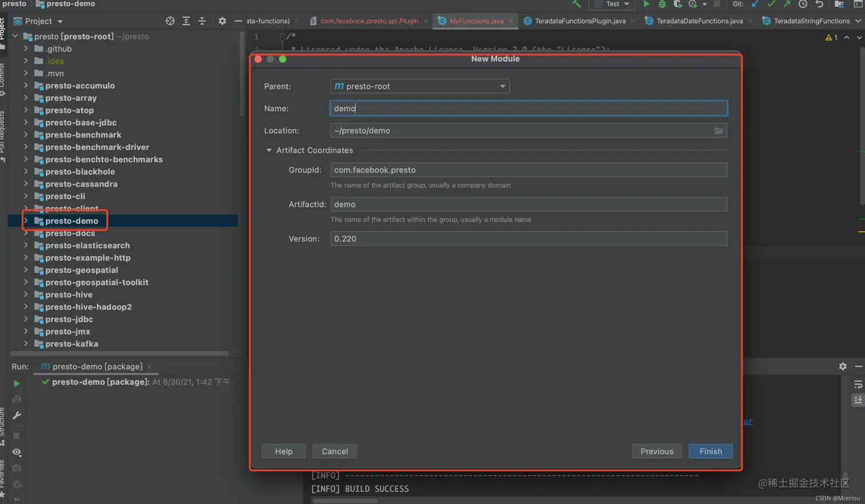Click the locate target icon in Project panel
Image resolution: width=865 pixels, height=504 pixels.
(170, 21)
